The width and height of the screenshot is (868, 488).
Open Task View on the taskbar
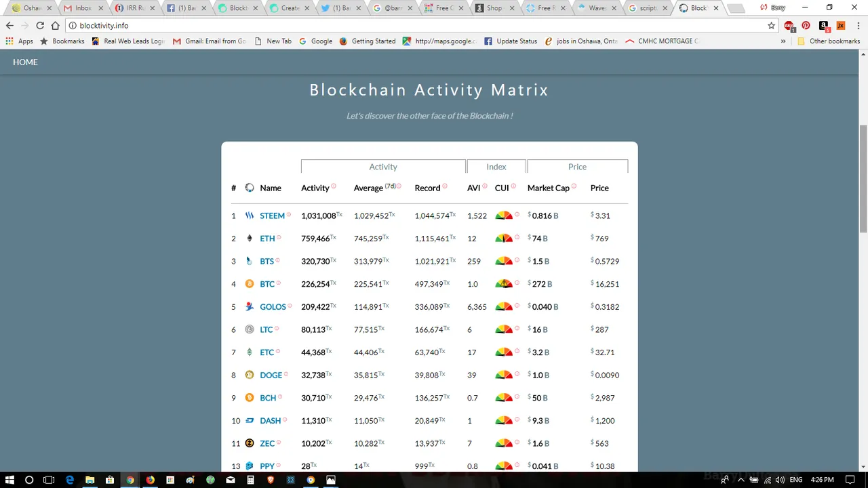click(x=49, y=480)
